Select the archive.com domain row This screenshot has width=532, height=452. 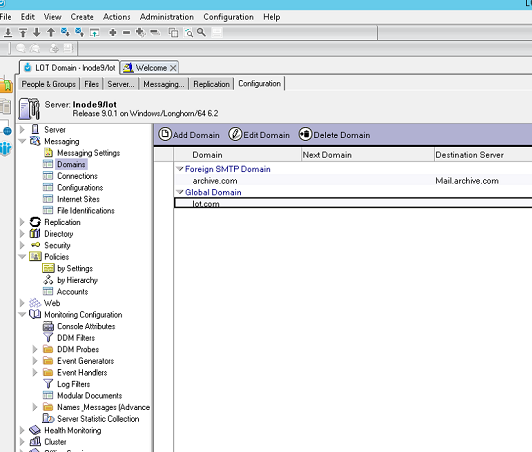[x=353, y=181]
